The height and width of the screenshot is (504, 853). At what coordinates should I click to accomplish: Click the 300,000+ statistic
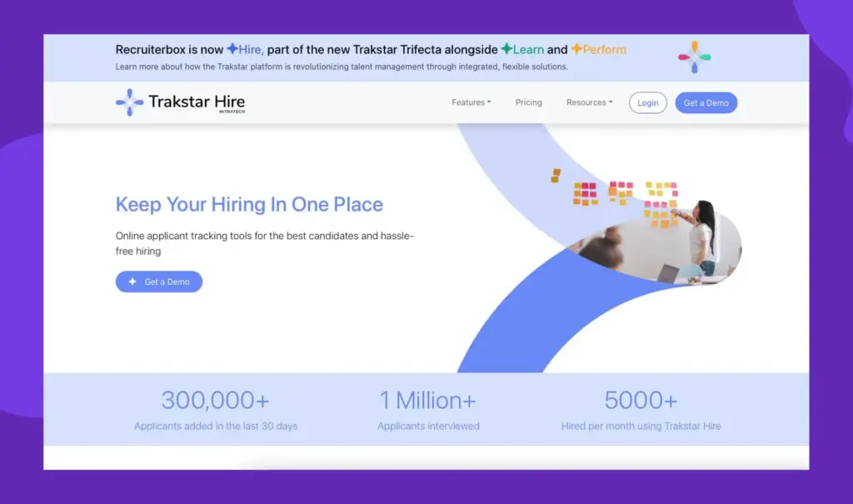coord(216,401)
